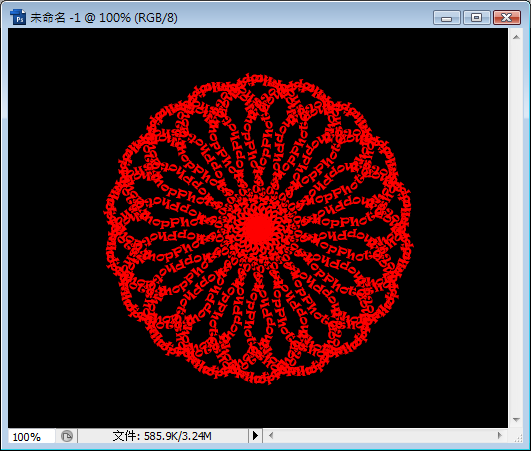Click the status bar preview icon beside zoom
Viewport: 531px width, 451px height.
pyautogui.click(x=67, y=436)
